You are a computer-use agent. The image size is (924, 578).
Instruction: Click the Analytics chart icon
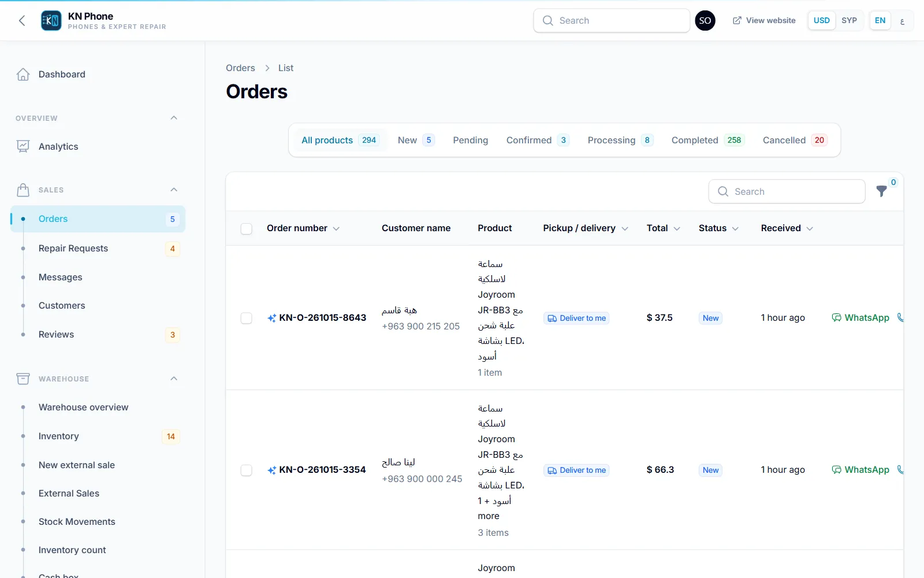(23, 147)
